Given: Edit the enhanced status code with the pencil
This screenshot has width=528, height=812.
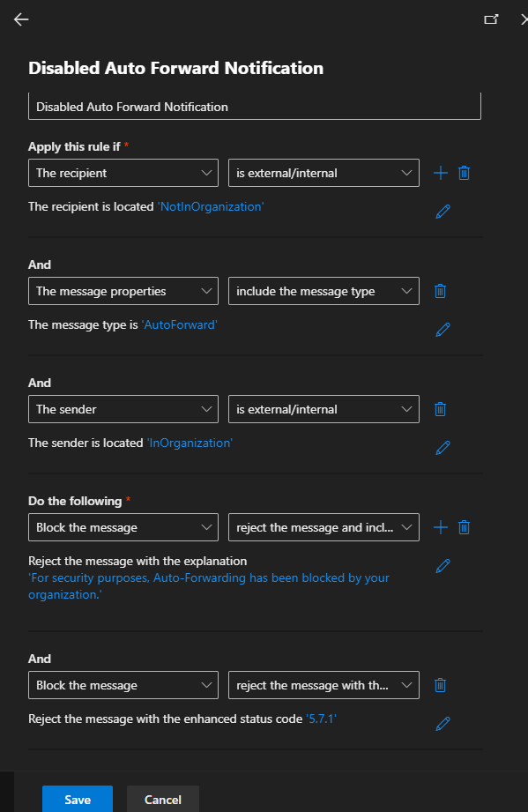Looking at the screenshot, I should 443,723.
